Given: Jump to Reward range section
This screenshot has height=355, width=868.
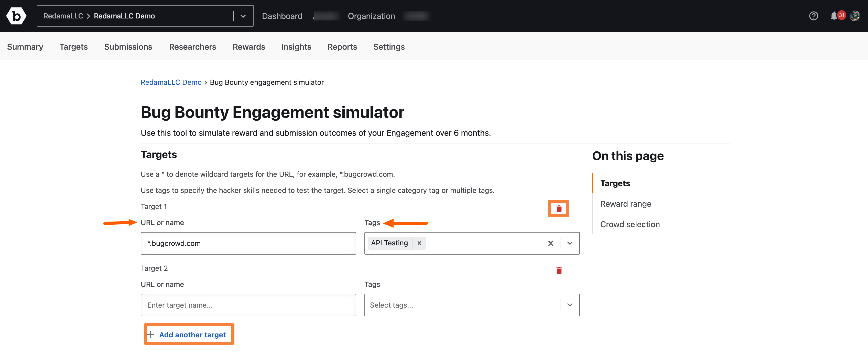Looking at the screenshot, I should click(x=625, y=204).
